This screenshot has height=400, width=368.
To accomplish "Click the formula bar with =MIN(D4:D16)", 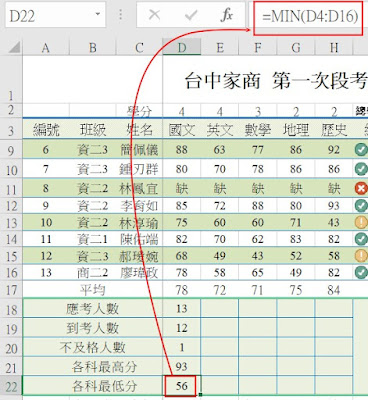I will coord(308,18).
